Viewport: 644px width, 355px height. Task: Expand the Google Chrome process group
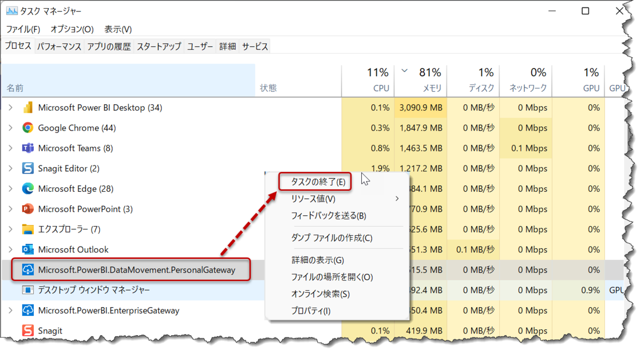(10, 128)
